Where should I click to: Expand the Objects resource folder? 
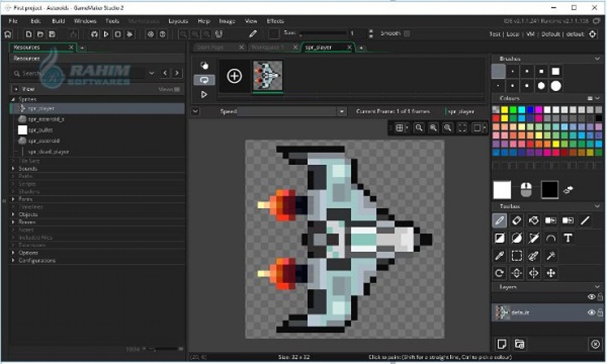13,214
